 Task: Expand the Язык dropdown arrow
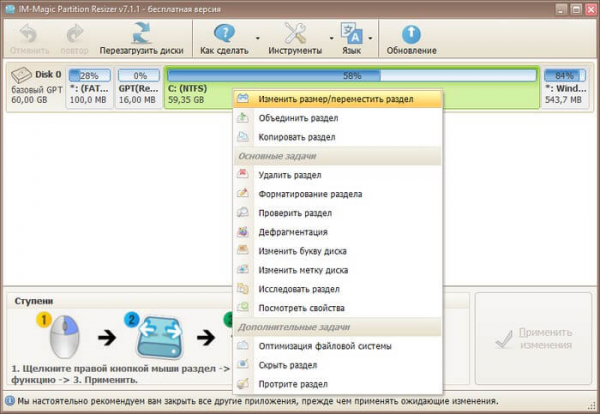point(370,38)
